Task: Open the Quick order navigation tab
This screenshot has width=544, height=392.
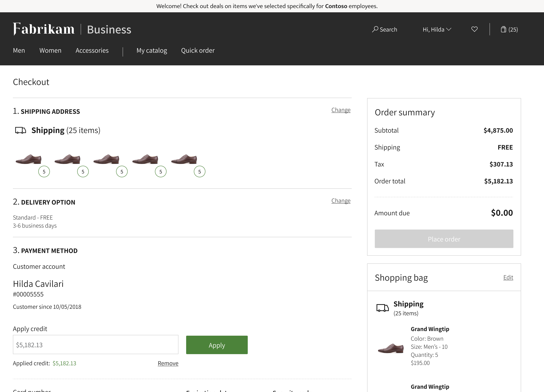Action: 198,50
